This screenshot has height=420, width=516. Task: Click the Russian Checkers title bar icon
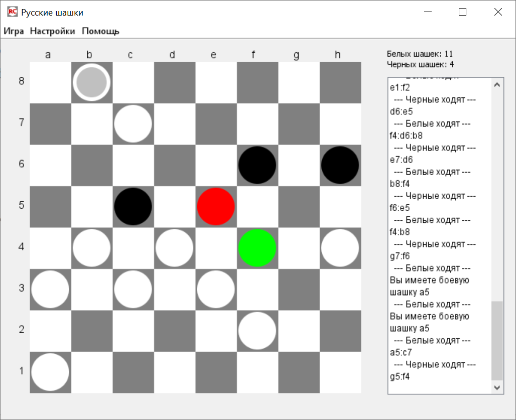pyautogui.click(x=13, y=13)
